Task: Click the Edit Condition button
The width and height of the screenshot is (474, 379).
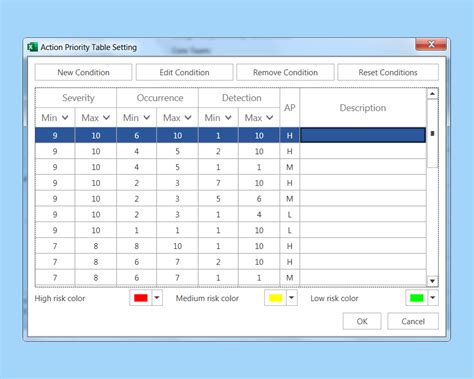Action: [x=184, y=72]
